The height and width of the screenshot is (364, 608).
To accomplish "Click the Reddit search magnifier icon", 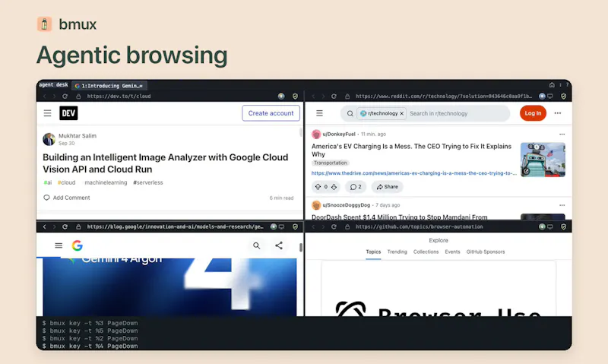I will (x=350, y=113).
